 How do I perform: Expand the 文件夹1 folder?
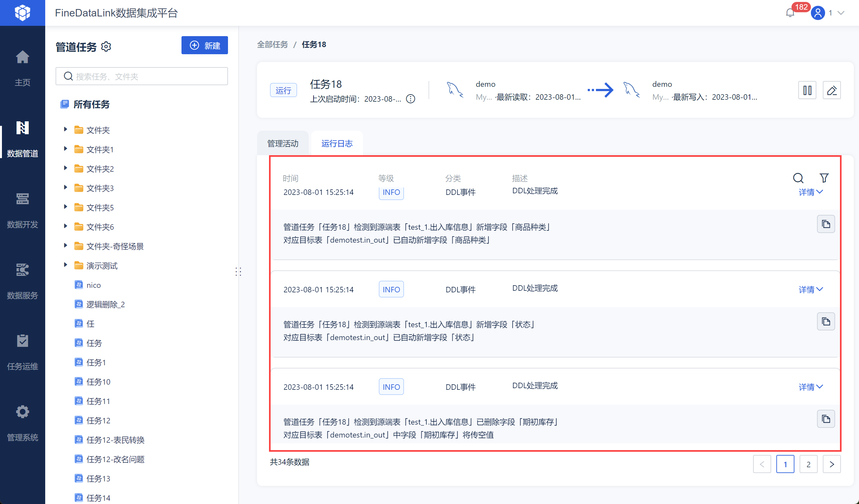tap(66, 149)
